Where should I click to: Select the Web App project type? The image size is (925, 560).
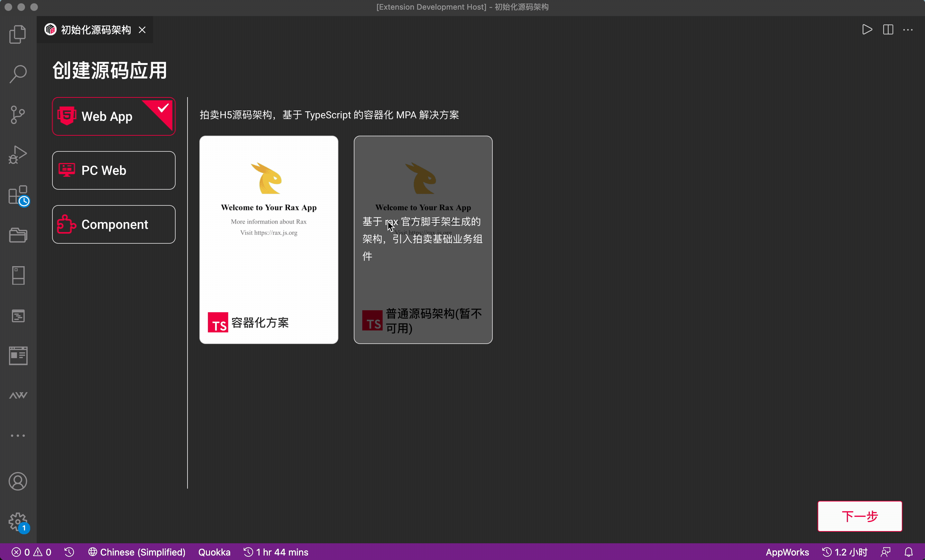tap(114, 116)
